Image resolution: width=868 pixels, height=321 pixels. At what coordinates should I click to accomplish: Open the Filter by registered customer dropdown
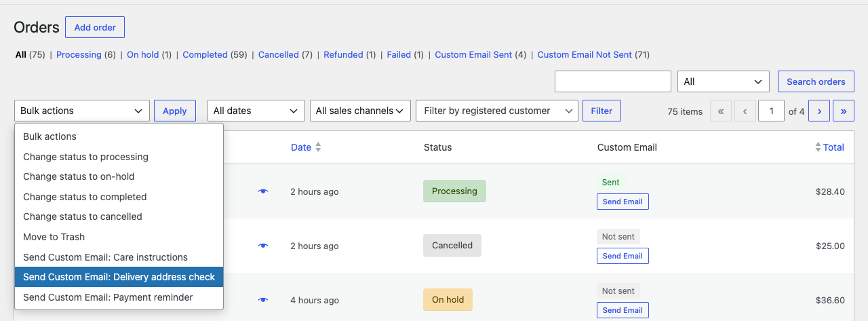[x=497, y=111]
